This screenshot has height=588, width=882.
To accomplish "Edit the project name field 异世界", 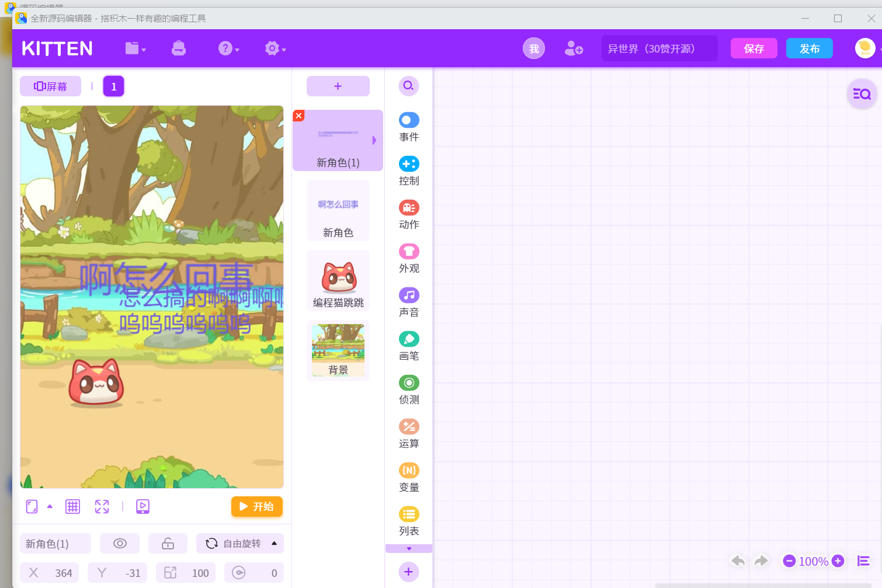I will coord(659,48).
